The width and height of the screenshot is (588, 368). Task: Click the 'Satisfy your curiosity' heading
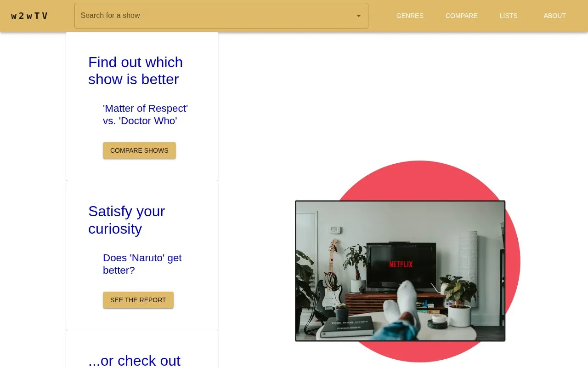[126, 220]
